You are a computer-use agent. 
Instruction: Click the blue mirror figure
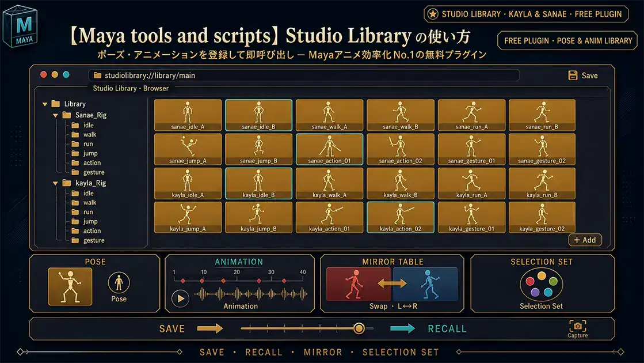pos(429,284)
